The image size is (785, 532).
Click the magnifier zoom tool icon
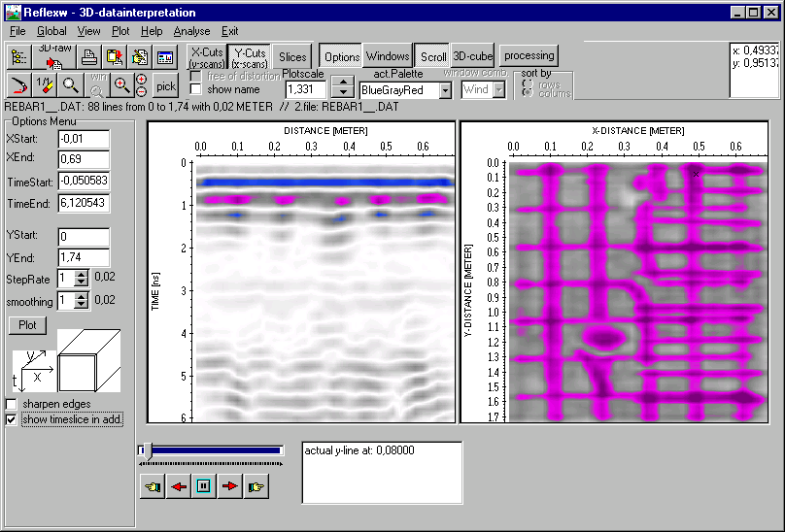tap(71, 85)
